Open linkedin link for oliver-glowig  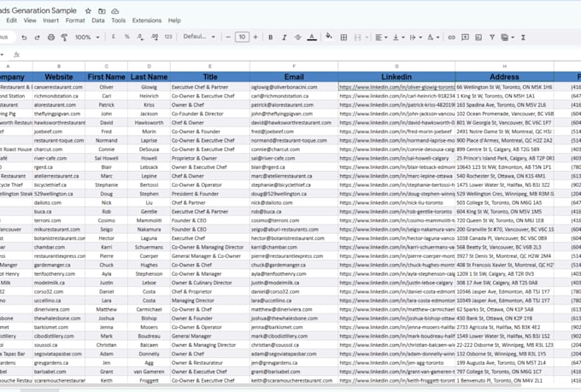[x=396, y=87]
